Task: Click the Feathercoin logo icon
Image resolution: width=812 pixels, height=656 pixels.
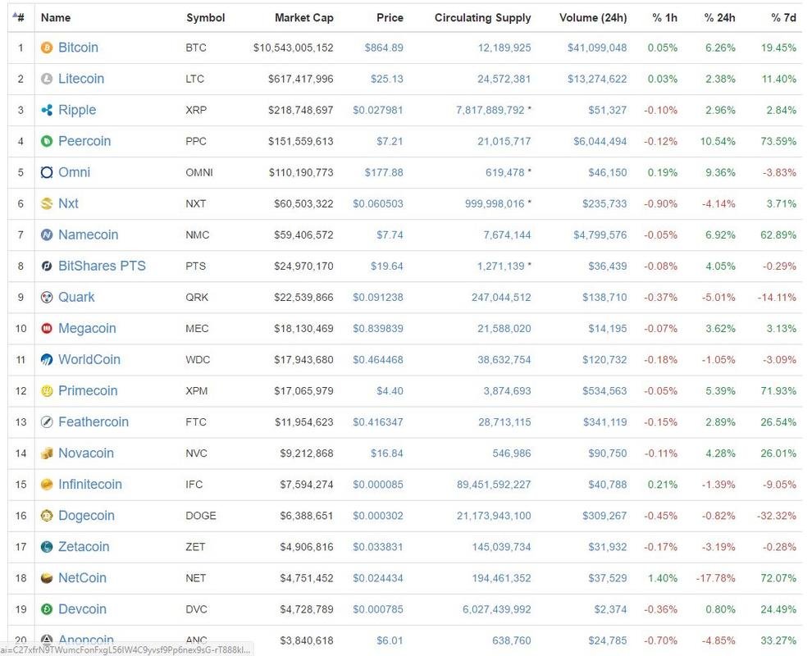Action: 47,422
